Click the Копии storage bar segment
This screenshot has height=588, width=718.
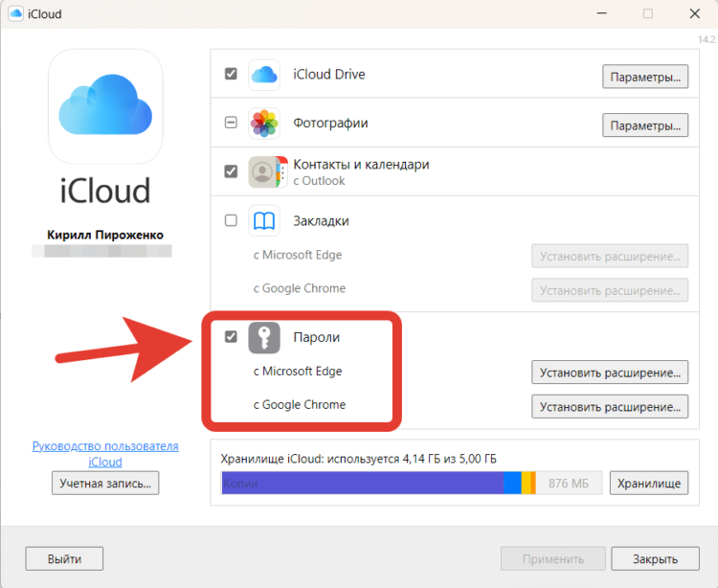tap(363, 483)
